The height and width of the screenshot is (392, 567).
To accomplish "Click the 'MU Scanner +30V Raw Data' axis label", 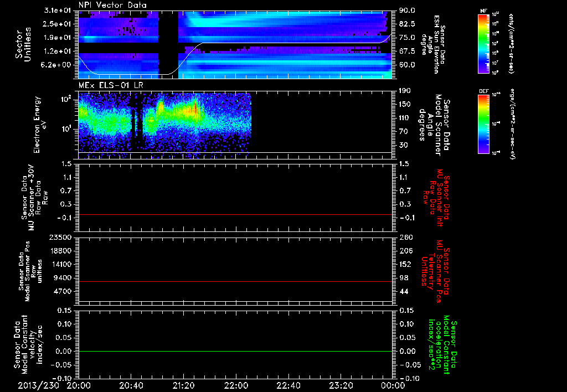I will (34, 198).
